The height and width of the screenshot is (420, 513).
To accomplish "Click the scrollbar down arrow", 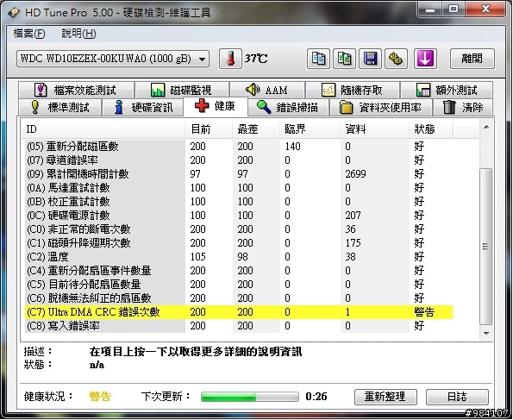I will (x=486, y=334).
